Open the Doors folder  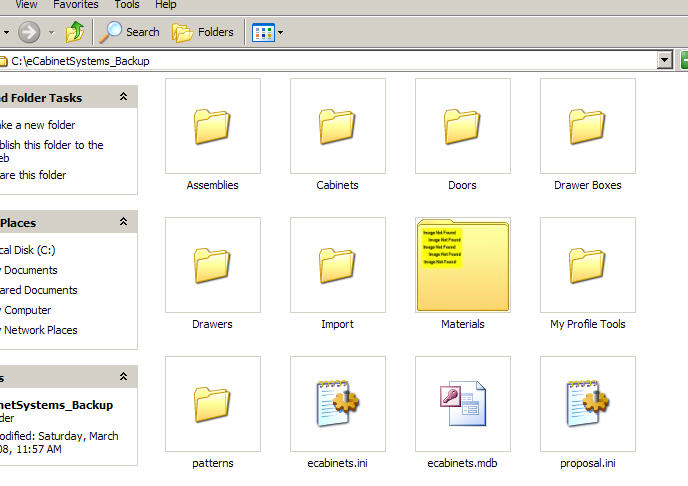463,126
